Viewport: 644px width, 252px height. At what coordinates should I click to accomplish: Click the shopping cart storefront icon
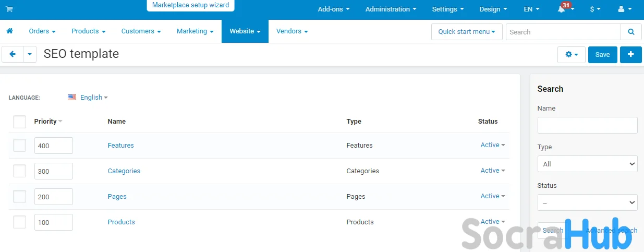(x=9, y=9)
